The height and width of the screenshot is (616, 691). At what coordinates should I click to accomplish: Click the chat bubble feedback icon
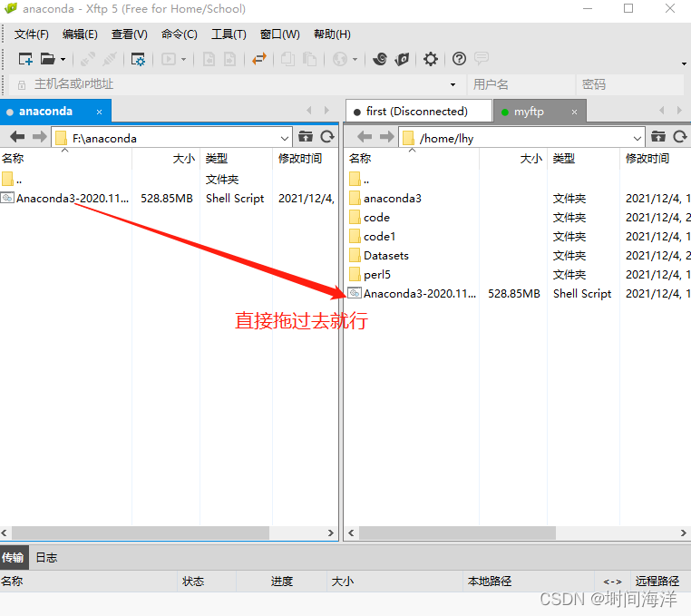pyautogui.click(x=482, y=58)
